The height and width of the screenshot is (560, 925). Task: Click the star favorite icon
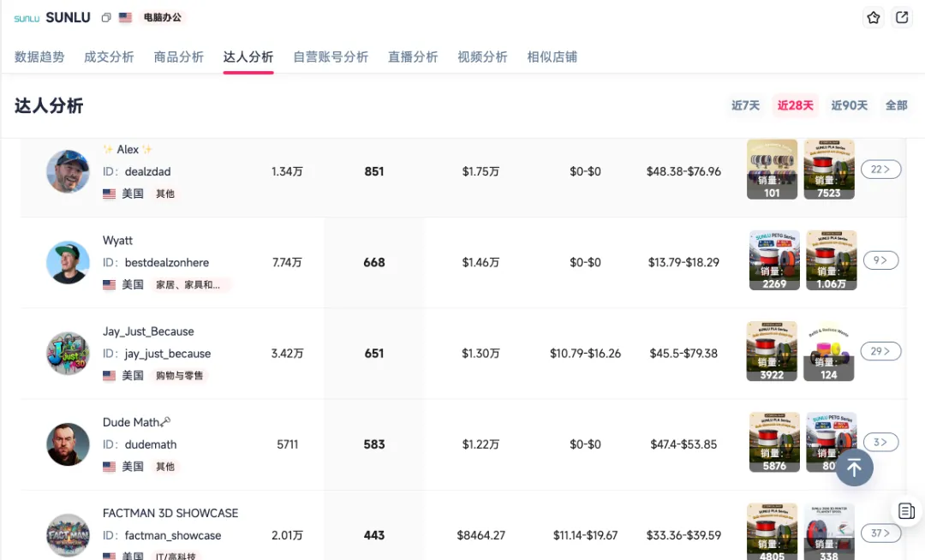[x=873, y=18]
